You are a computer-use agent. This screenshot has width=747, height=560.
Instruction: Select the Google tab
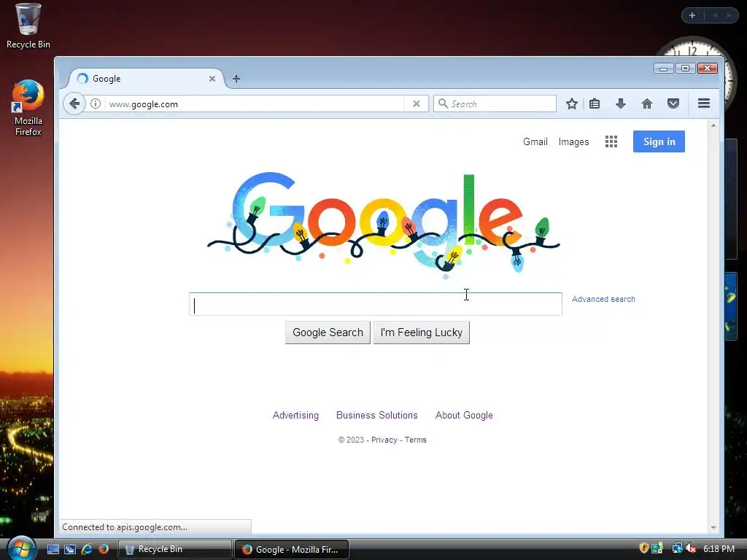(145, 79)
